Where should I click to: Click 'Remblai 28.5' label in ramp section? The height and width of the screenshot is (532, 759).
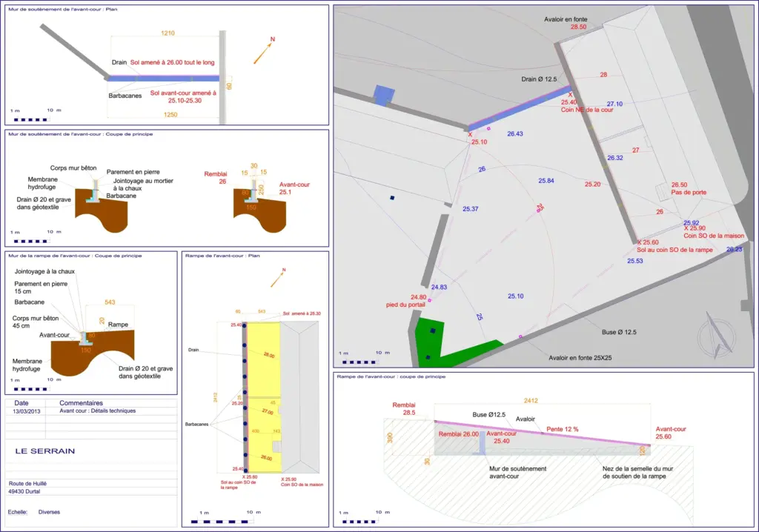[x=404, y=408]
